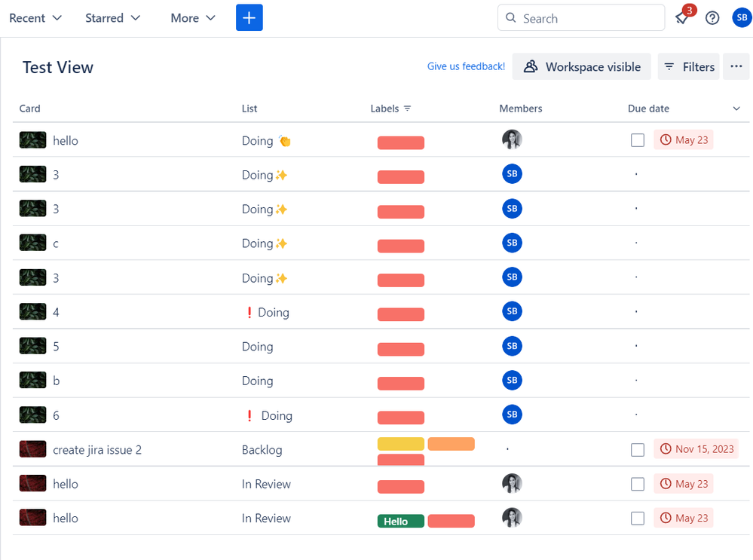Follow the Give us feedback link
The image size is (753, 560).
click(466, 66)
